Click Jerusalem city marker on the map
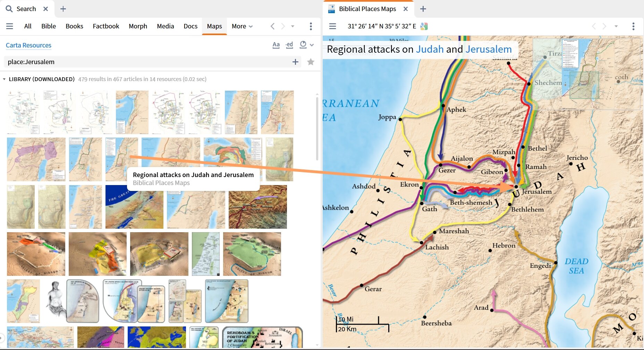The height and width of the screenshot is (350, 644). (516, 186)
